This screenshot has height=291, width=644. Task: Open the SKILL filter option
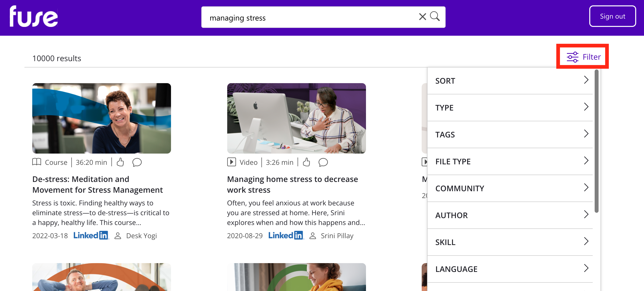pyautogui.click(x=510, y=242)
